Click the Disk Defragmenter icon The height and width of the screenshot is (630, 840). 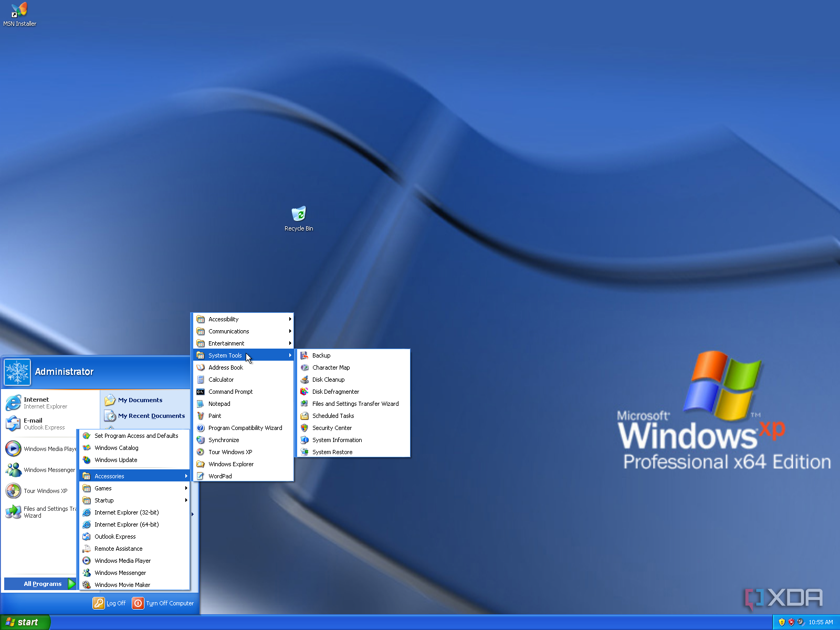click(x=304, y=392)
